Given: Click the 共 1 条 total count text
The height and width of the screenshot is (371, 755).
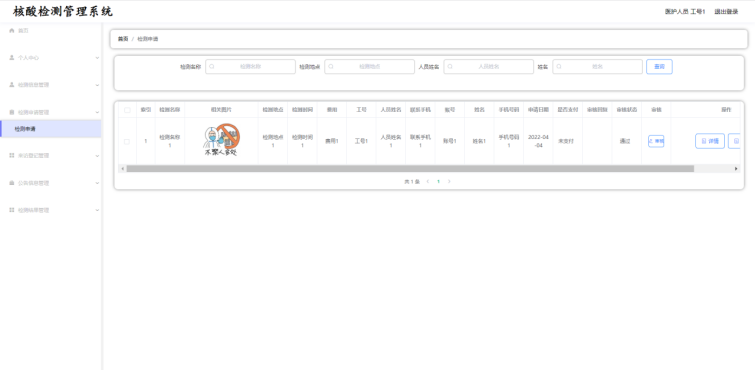Looking at the screenshot, I should click(x=412, y=181).
